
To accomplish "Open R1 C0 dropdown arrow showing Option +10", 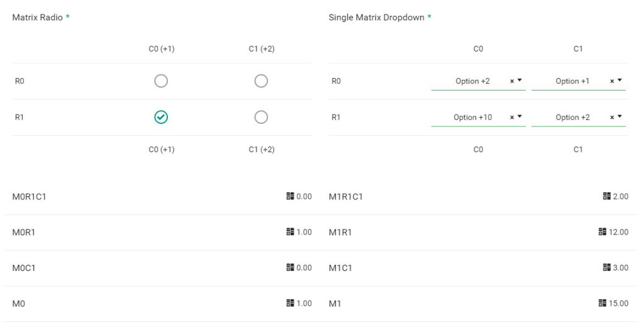I will 519,117.
